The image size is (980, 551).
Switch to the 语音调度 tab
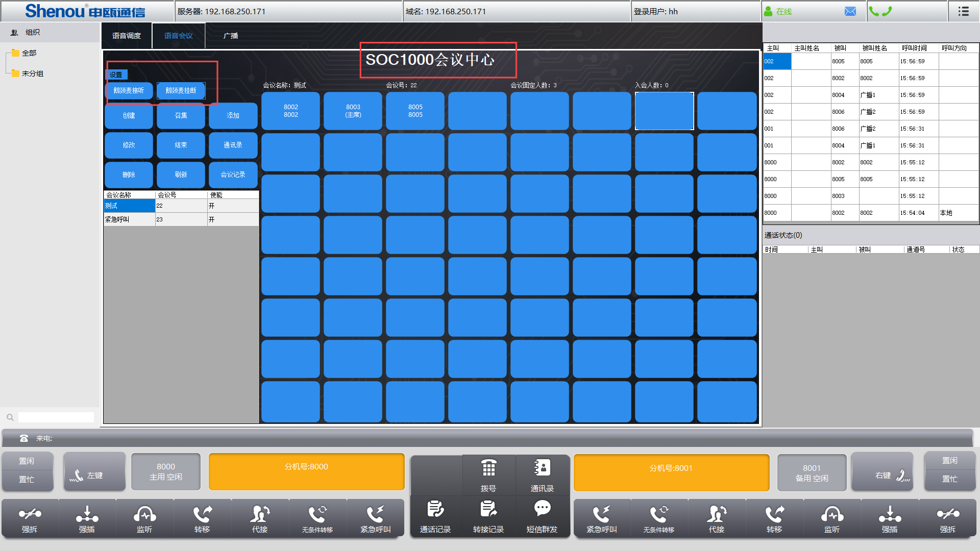point(127,36)
